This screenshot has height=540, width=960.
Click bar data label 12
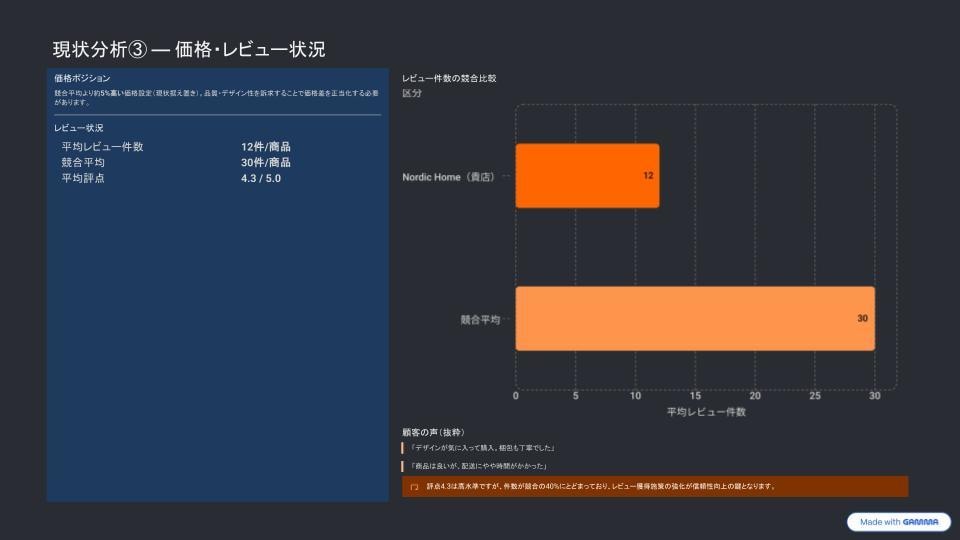tap(648, 176)
